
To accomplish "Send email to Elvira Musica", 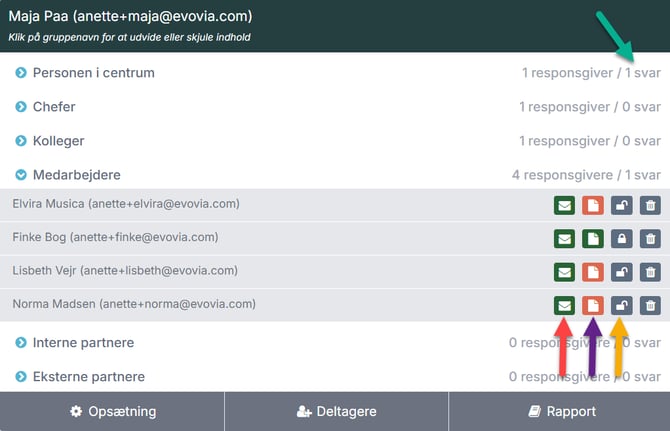I will 564,205.
